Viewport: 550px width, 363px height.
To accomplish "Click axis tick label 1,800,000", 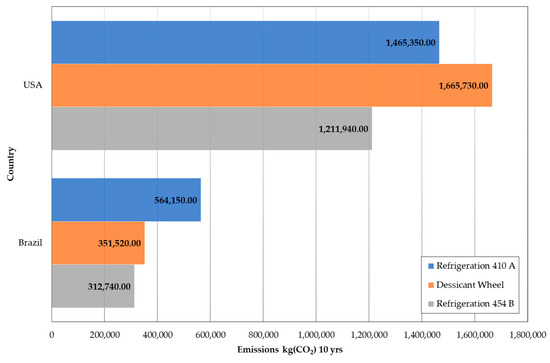I will click(x=528, y=335).
